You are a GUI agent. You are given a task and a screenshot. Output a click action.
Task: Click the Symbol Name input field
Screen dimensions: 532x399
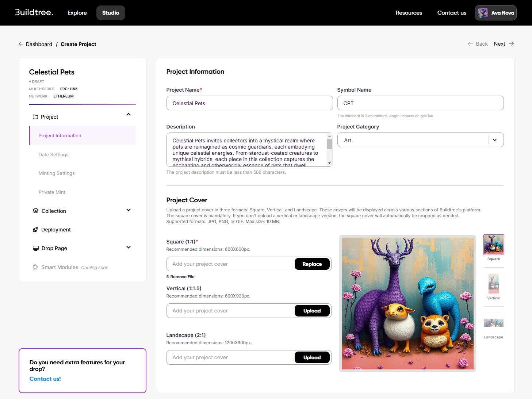click(x=420, y=103)
